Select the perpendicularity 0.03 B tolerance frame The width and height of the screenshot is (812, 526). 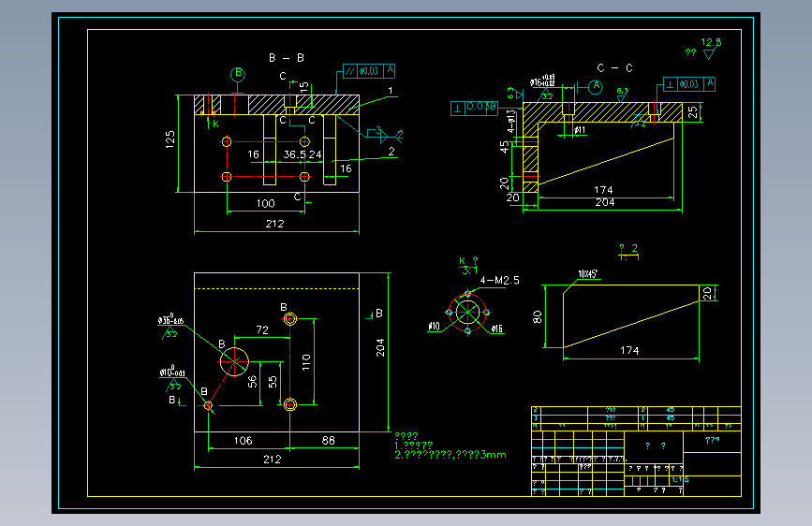click(474, 109)
